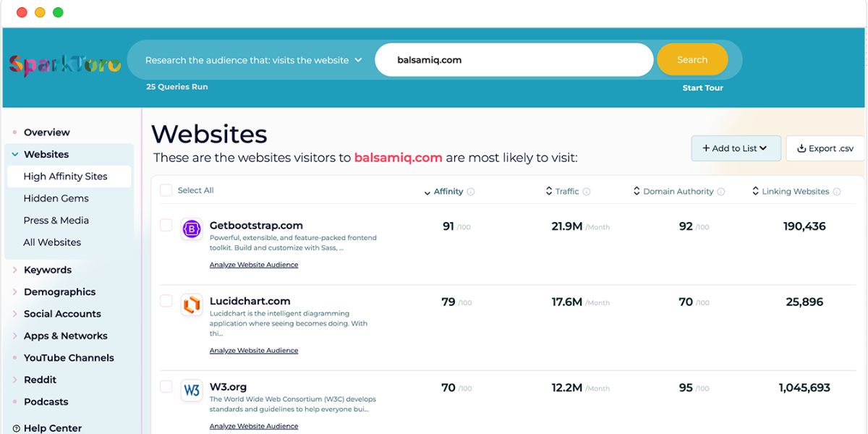Viewport: 868px width, 434px height.
Task: Click Analyze Website Audience under Lucidchart.com
Action: 254,351
